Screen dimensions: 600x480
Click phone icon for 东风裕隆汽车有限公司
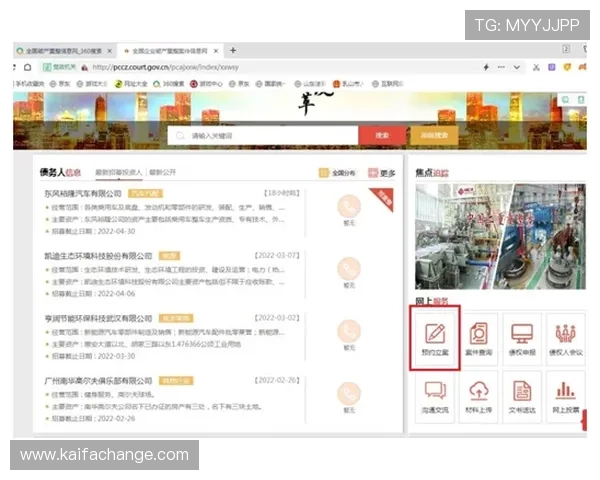pyautogui.click(x=349, y=206)
